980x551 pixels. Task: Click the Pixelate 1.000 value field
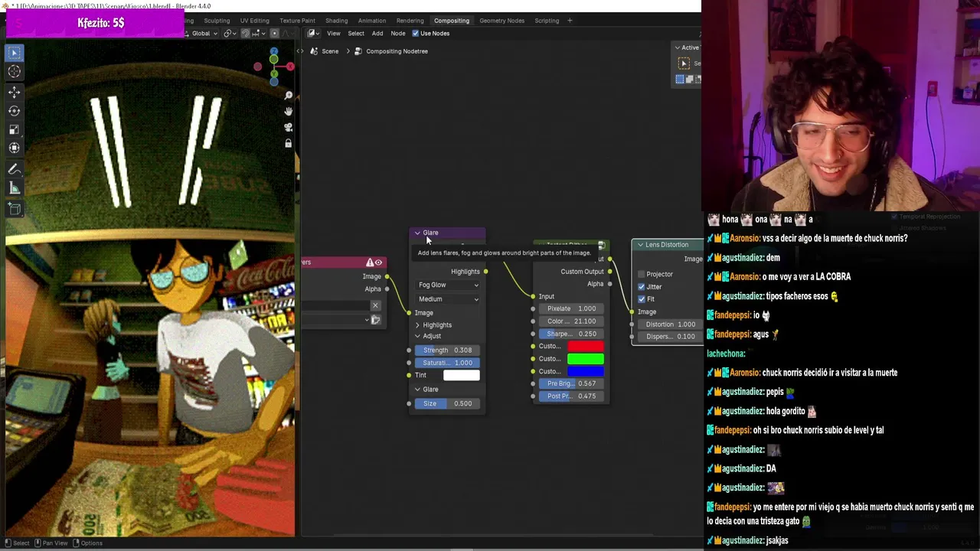tap(572, 308)
